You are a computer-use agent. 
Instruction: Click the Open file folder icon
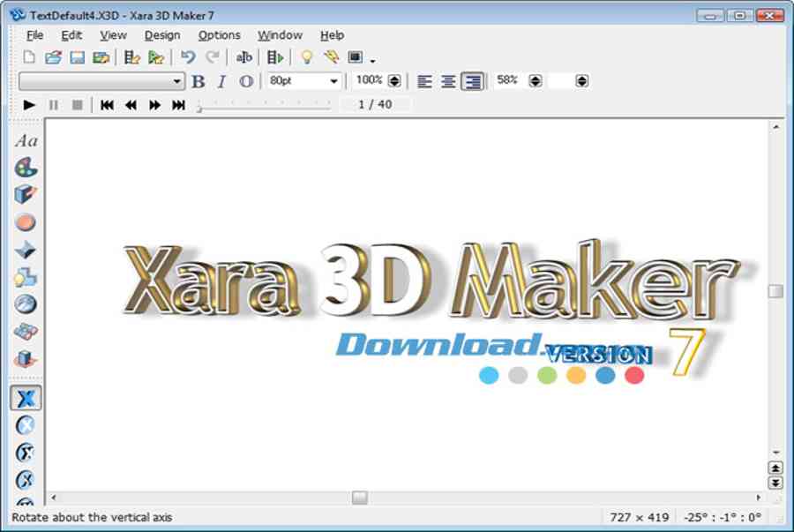(x=53, y=57)
